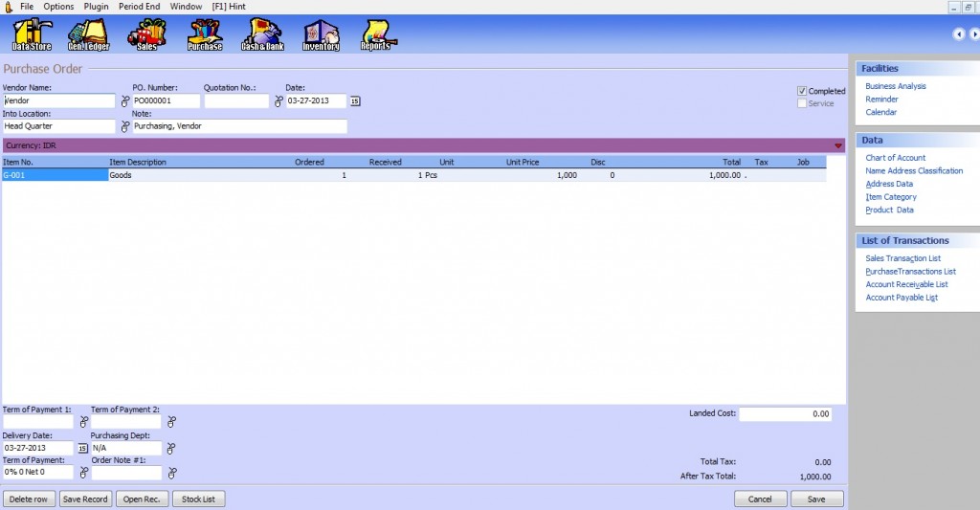
Task: Expand the Currency IDR bar arrow
Action: (x=838, y=146)
